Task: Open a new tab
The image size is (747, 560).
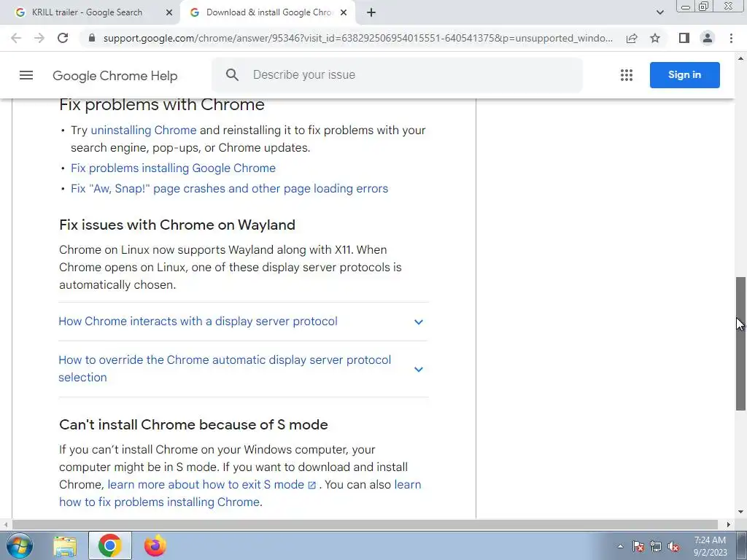Action: click(x=371, y=13)
